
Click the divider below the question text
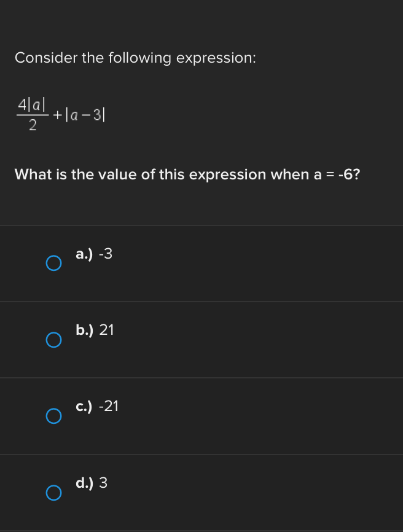coord(202,224)
